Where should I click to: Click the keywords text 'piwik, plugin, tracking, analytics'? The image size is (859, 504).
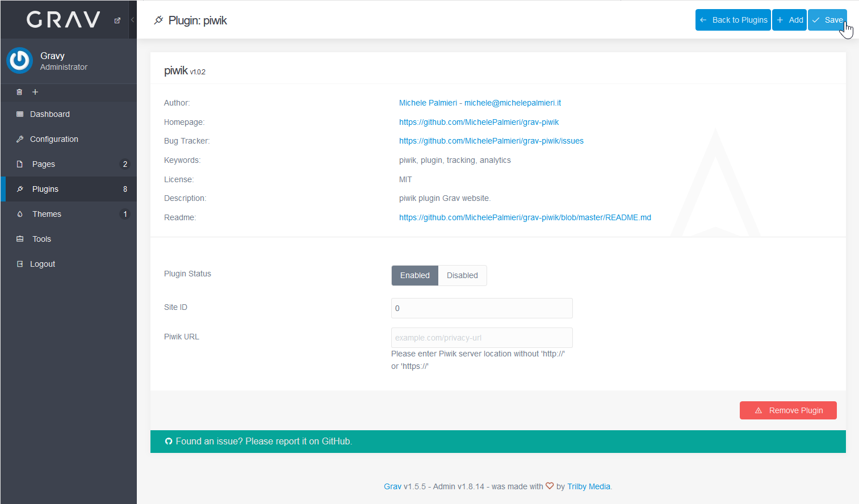[455, 160]
